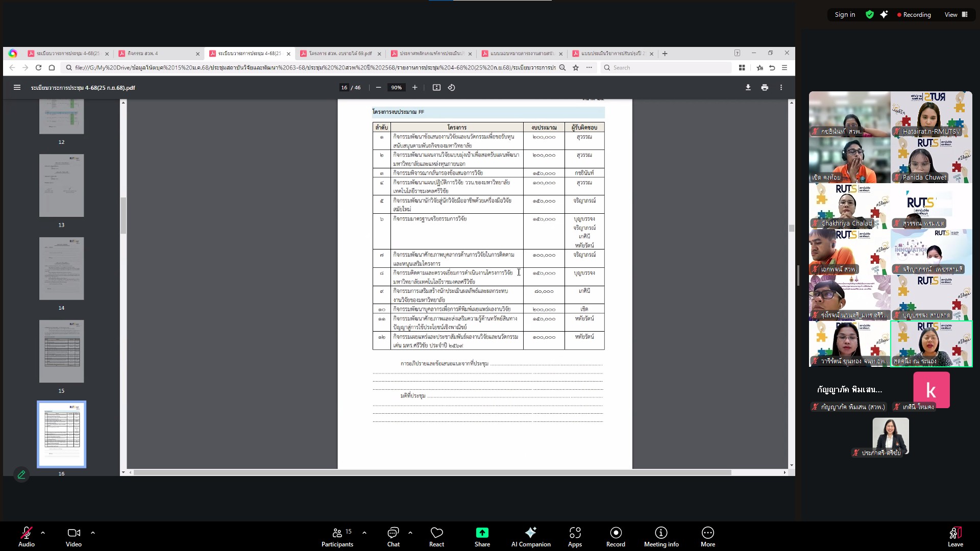
Task: Unmute the microphone with Audio button
Action: pos(27,537)
